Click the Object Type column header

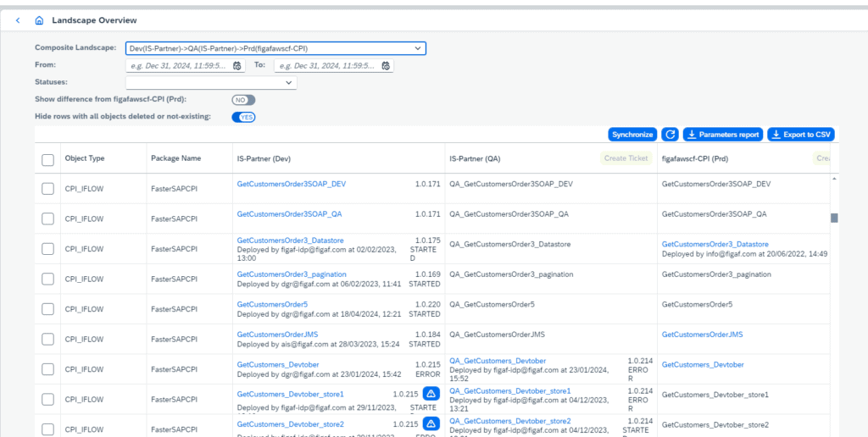[x=85, y=158]
